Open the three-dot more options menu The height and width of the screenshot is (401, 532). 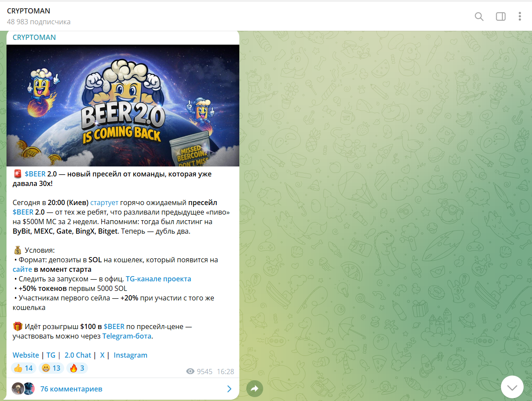[x=520, y=16]
